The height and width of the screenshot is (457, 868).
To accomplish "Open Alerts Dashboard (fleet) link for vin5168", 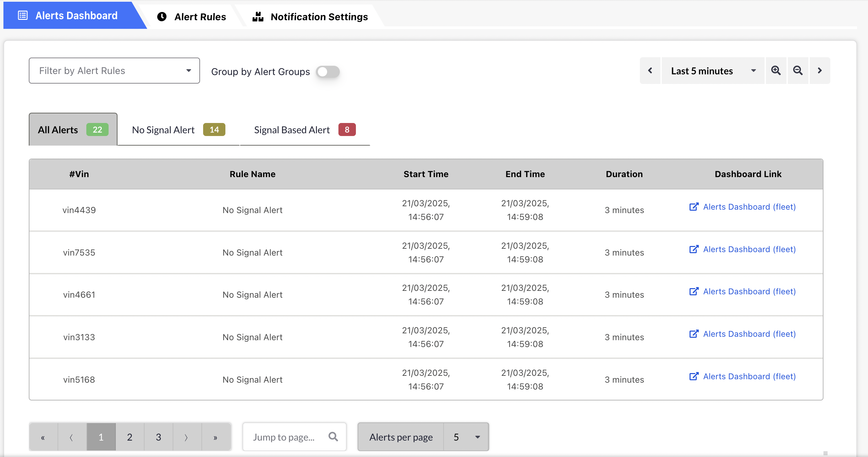I will 749,376.
